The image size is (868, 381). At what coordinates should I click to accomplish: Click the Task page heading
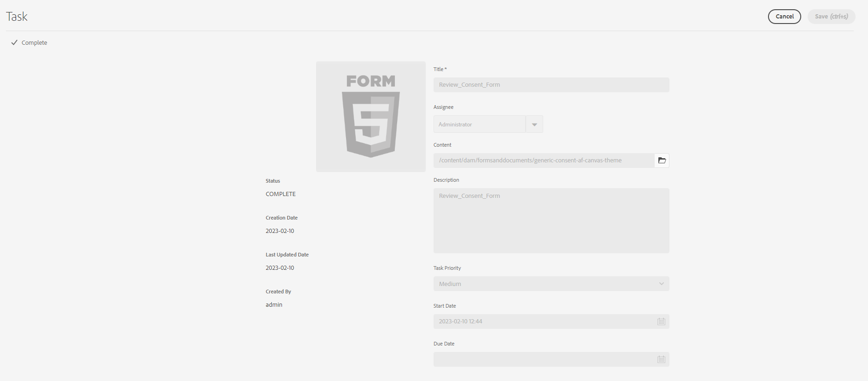(17, 17)
